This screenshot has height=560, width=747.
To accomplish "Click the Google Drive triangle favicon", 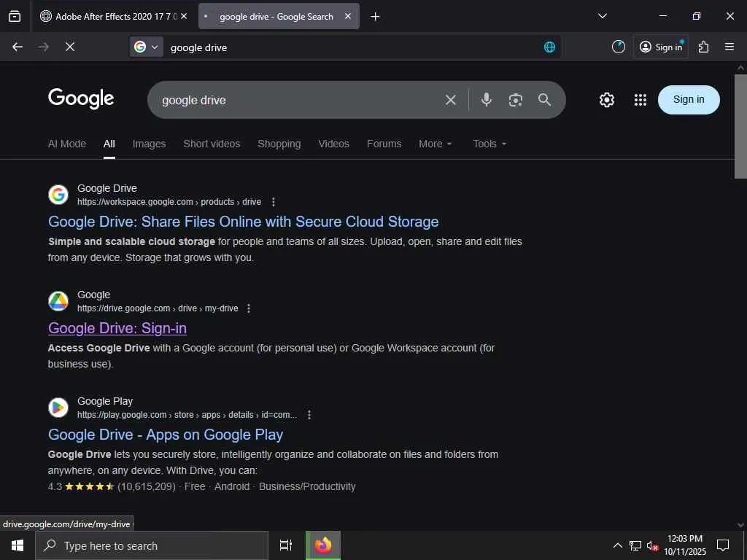I will pos(58,301).
